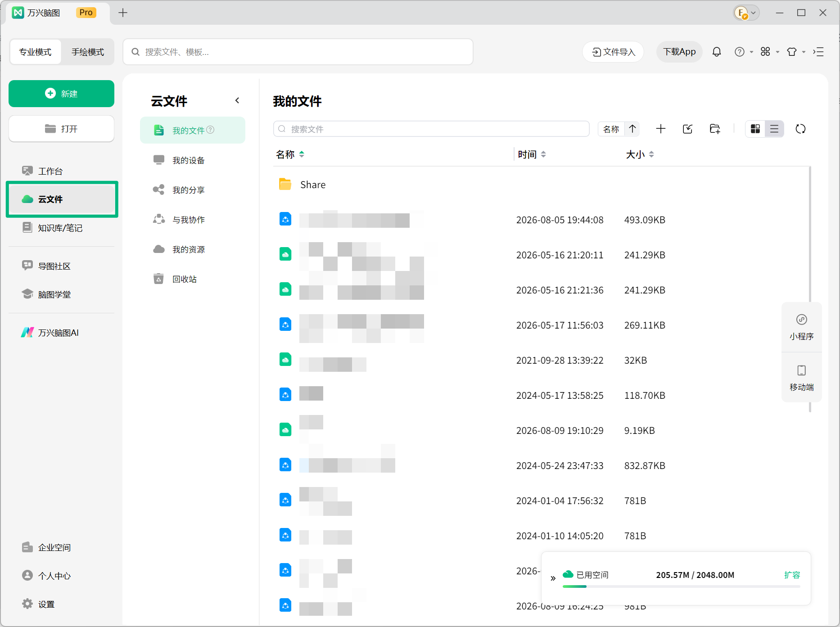Viewport: 840px width, 627px height.
Task: Open 万兴脑图AI
Action: pos(61,333)
